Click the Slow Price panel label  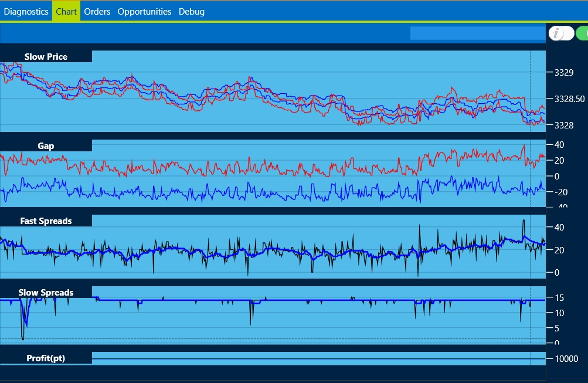pos(46,57)
